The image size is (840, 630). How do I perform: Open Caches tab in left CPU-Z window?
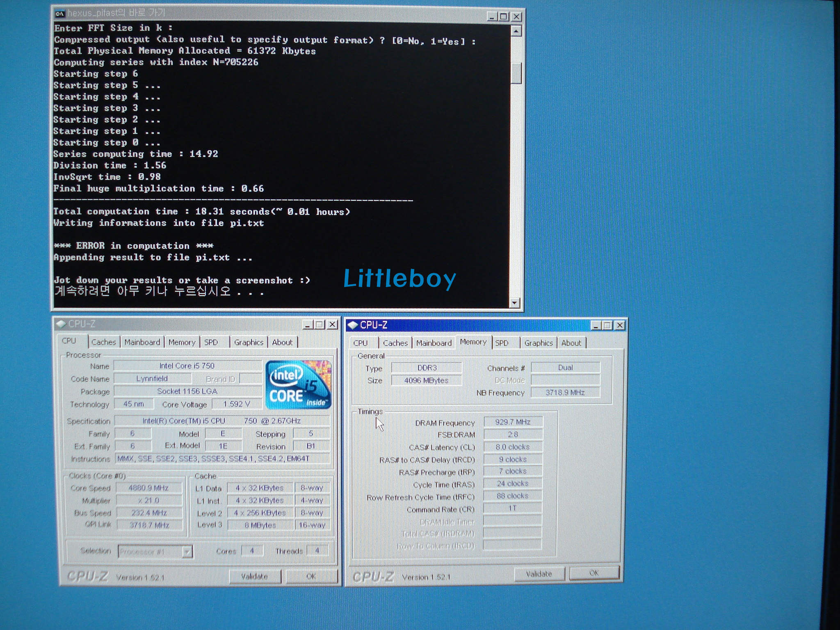pyautogui.click(x=104, y=342)
